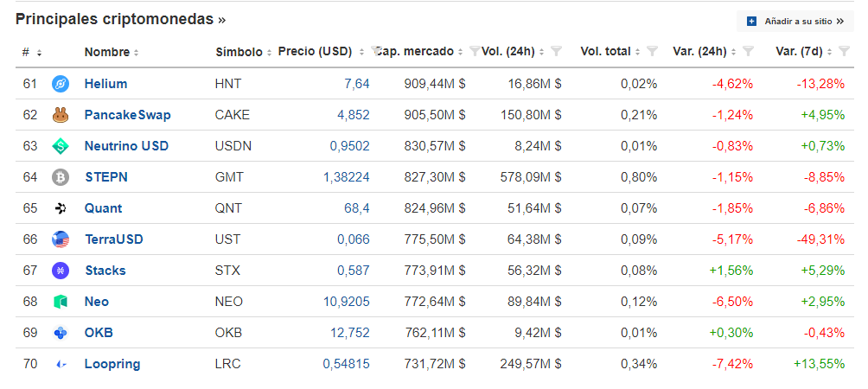Click TerraUSD 7d change -49,31%
868x389 pixels.
click(x=820, y=239)
